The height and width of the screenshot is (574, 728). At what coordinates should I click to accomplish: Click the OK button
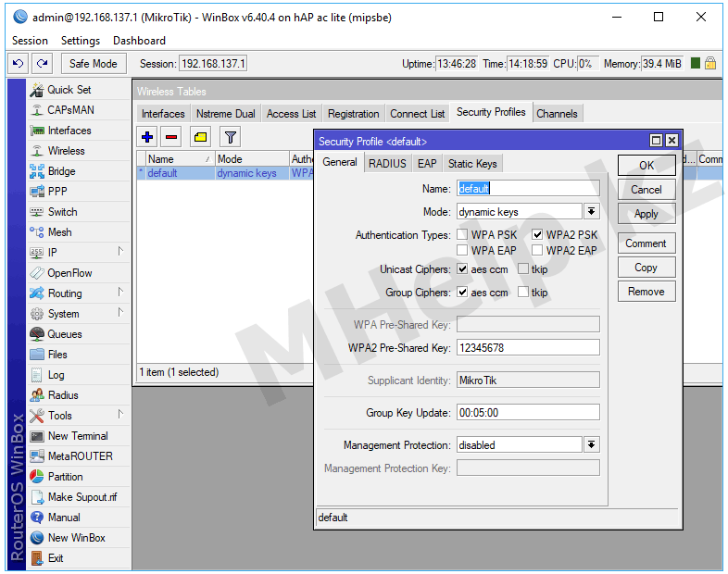[646, 166]
